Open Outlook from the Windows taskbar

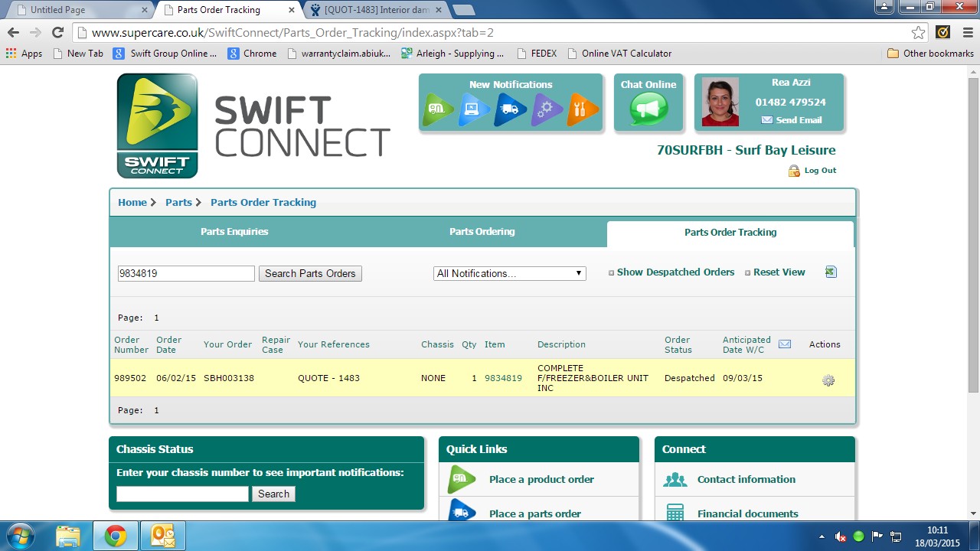163,536
